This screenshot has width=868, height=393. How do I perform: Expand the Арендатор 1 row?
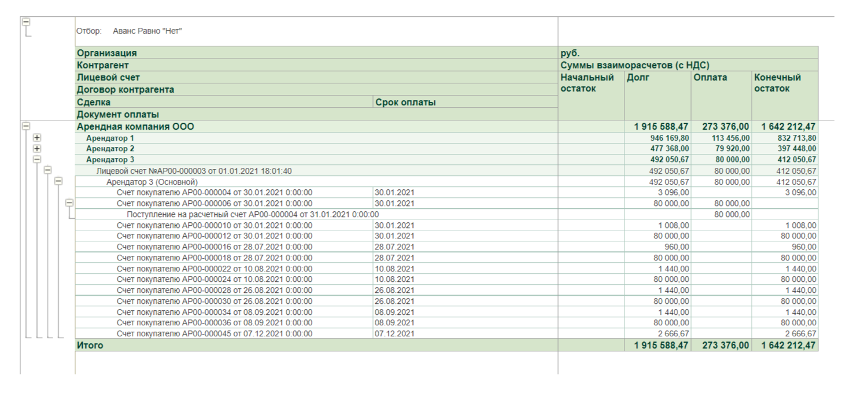pos(37,138)
